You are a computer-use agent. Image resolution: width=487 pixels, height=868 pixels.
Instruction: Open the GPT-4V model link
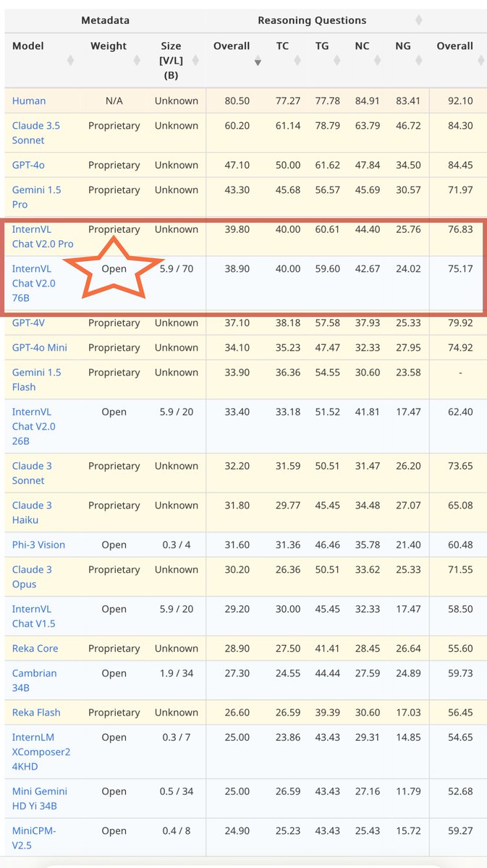click(x=28, y=323)
